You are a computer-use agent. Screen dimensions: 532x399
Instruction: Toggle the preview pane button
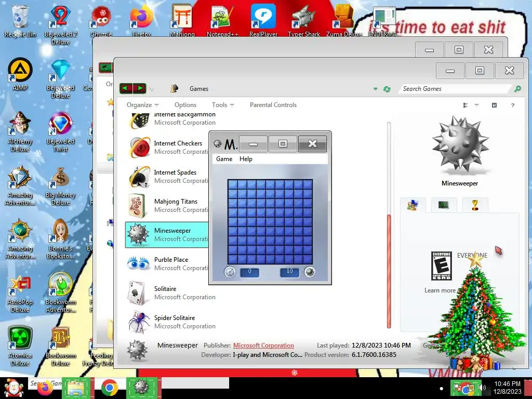click(x=494, y=105)
